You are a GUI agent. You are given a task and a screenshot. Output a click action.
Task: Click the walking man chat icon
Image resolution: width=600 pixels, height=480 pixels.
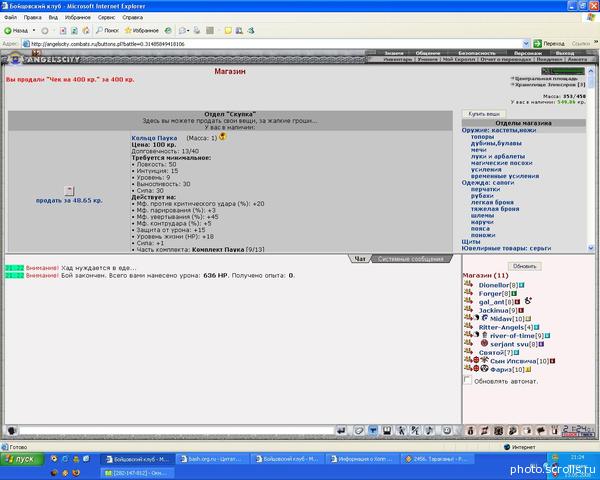pos(401,431)
